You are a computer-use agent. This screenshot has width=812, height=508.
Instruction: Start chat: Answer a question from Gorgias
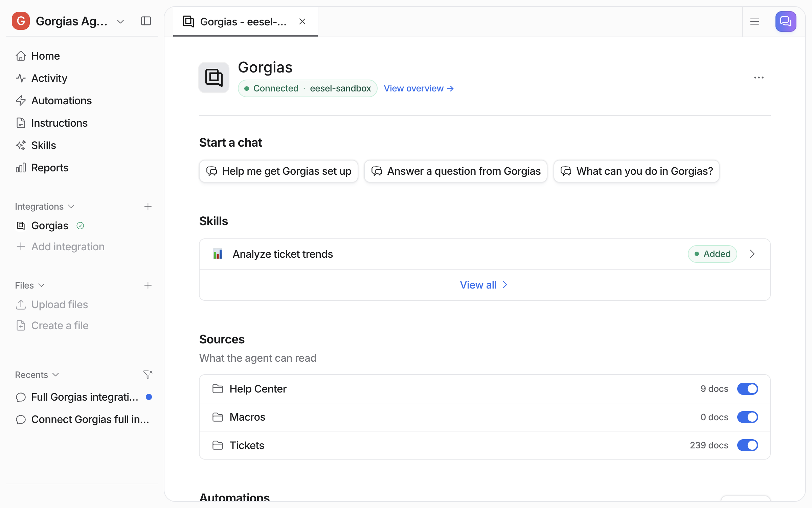pyautogui.click(x=455, y=171)
